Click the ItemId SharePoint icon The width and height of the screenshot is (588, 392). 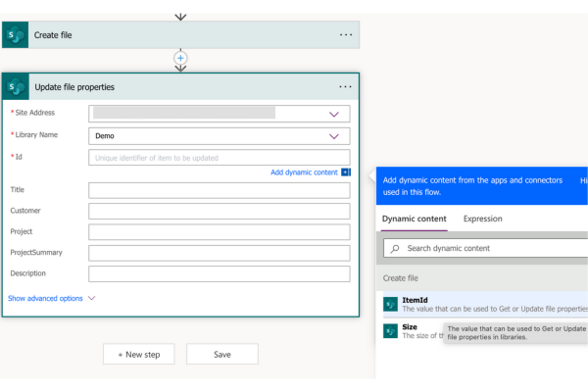(x=390, y=305)
